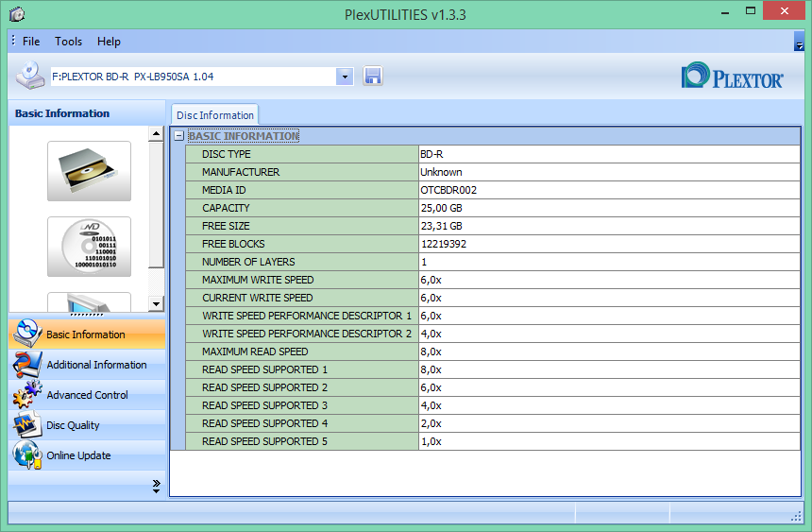Select Advanced Control in navigation pane
Screen dimensions: 812x532
pyautogui.click(x=87, y=395)
